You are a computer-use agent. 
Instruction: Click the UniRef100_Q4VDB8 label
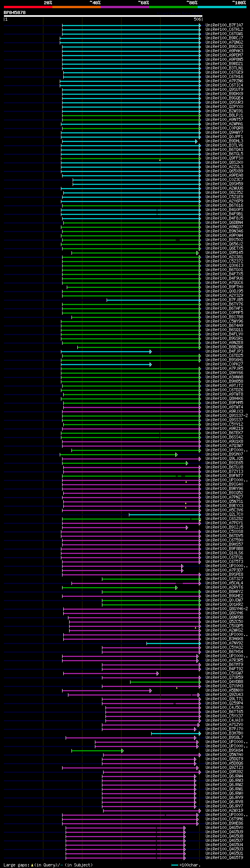(x=224, y=682)
